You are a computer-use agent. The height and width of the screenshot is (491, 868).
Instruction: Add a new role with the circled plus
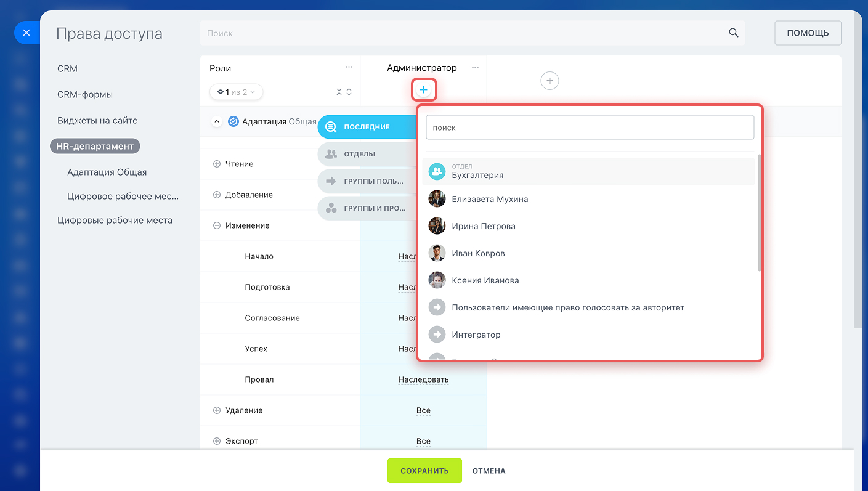[x=550, y=81]
